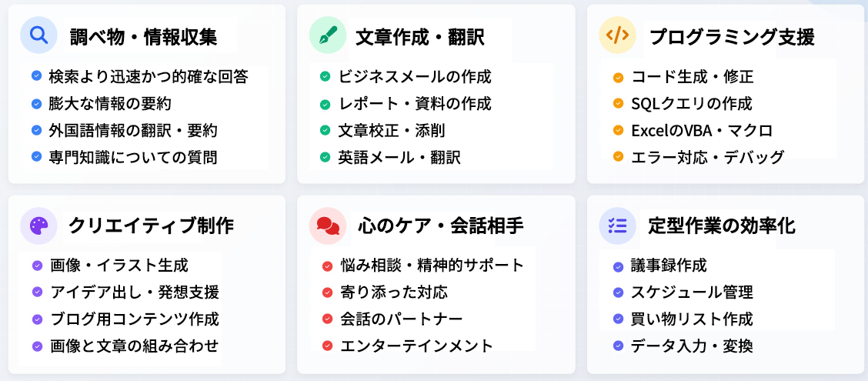Click the 心のケア・会話相手 heading
This screenshot has width=868, height=381.
tap(441, 226)
